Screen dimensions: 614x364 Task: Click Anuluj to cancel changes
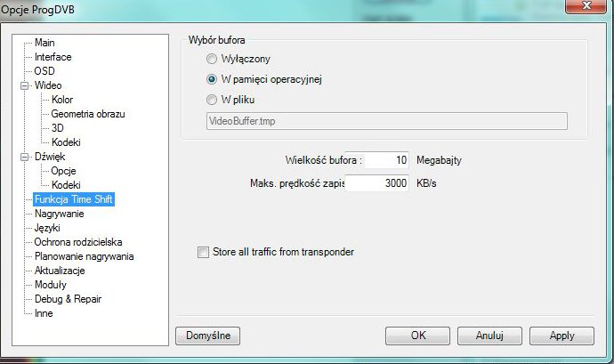[490, 336]
